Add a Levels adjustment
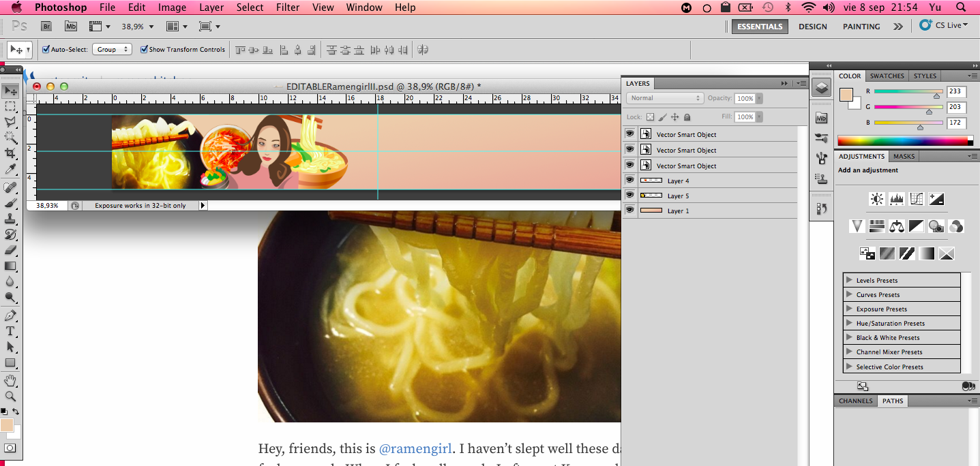The height and width of the screenshot is (466, 980). pyautogui.click(x=897, y=199)
